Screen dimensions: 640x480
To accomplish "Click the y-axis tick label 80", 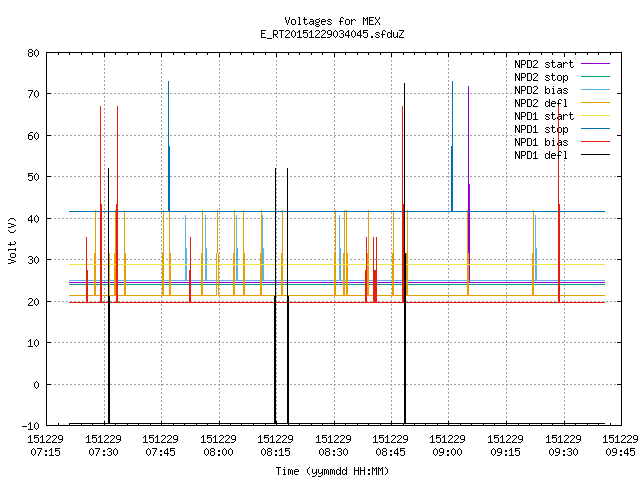I will point(33,53).
